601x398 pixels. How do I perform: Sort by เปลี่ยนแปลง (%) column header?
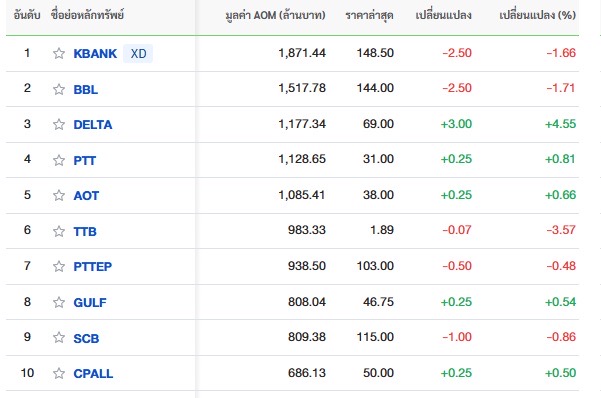[537, 15]
